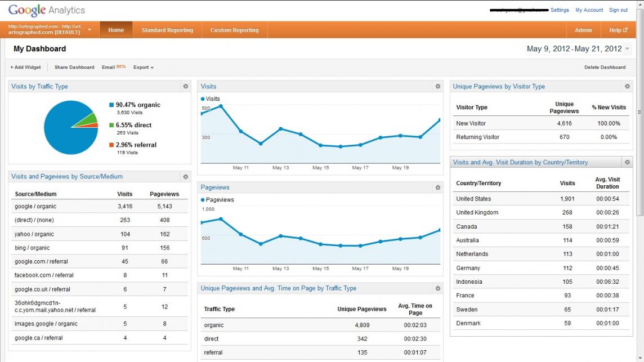
Task: Open Visits and Avg. Visit Duration by Country/Territory title
Action: 520,162
